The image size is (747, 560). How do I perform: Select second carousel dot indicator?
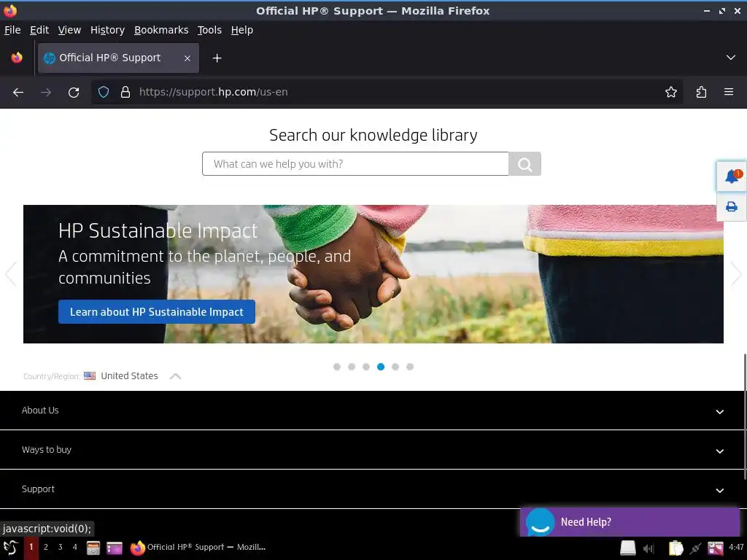tap(352, 367)
